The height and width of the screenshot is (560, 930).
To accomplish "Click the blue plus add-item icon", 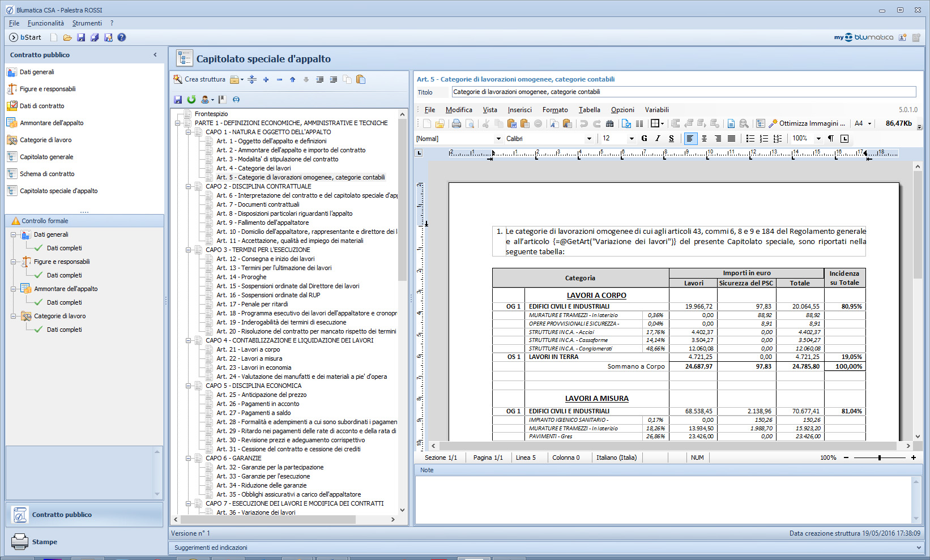I will 266,80.
